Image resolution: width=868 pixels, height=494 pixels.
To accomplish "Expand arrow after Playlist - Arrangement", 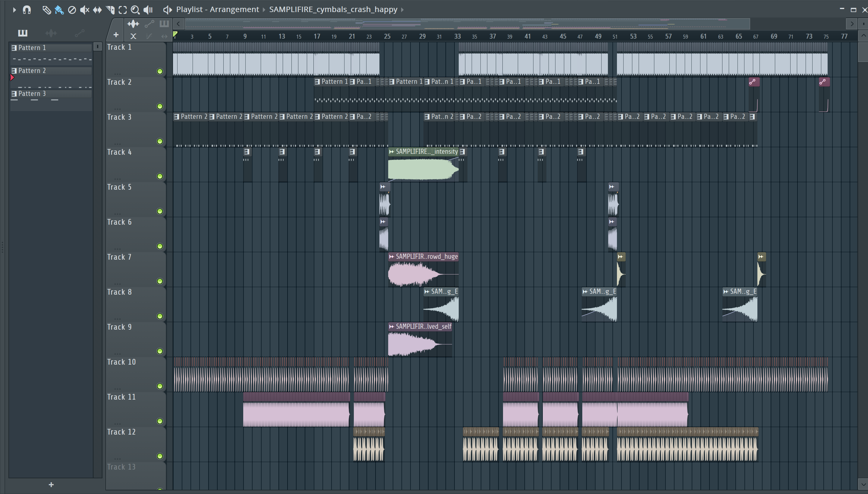I will [x=264, y=10].
